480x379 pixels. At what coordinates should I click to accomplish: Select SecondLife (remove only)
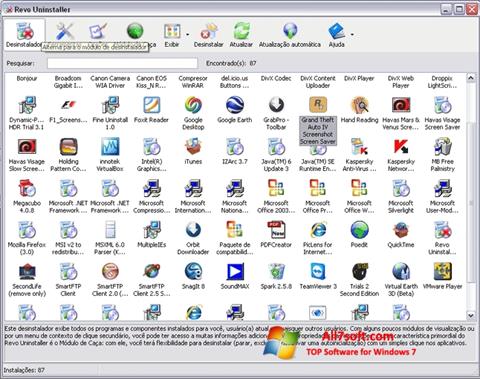click(27, 280)
